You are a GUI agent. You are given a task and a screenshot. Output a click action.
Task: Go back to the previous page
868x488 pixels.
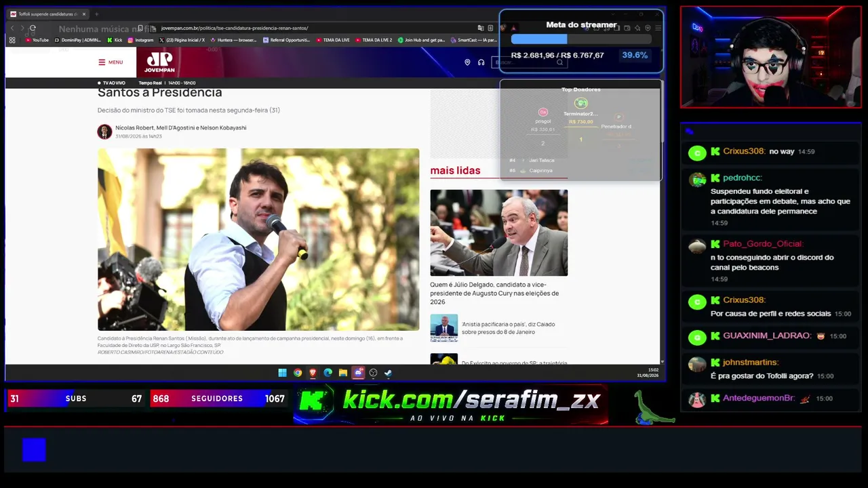click(x=12, y=28)
